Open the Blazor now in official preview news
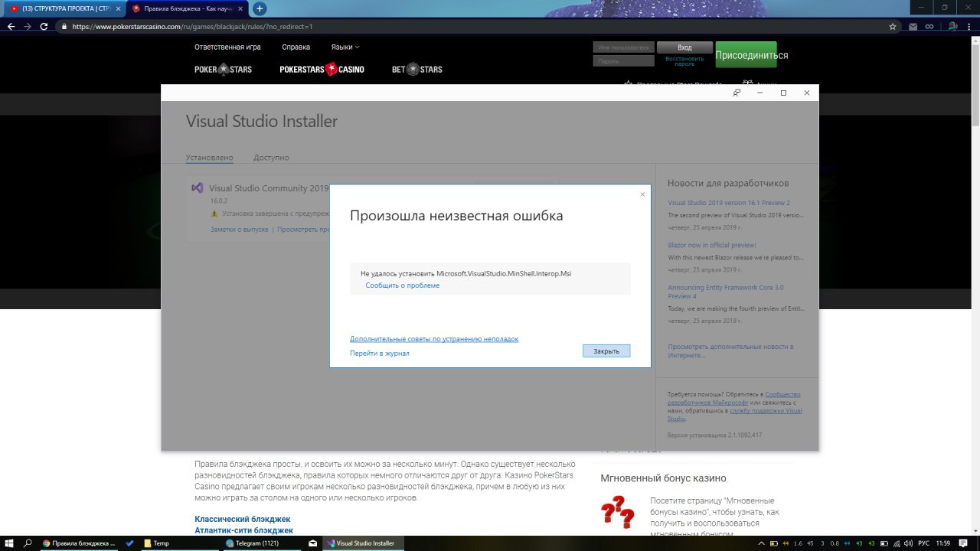980x551 pixels. click(x=712, y=245)
